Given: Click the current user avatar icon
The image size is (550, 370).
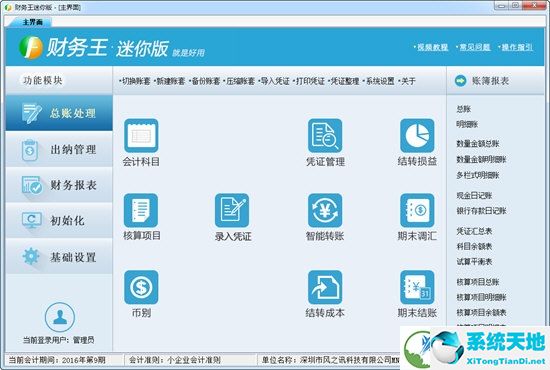Looking at the screenshot, I should point(60,317).
